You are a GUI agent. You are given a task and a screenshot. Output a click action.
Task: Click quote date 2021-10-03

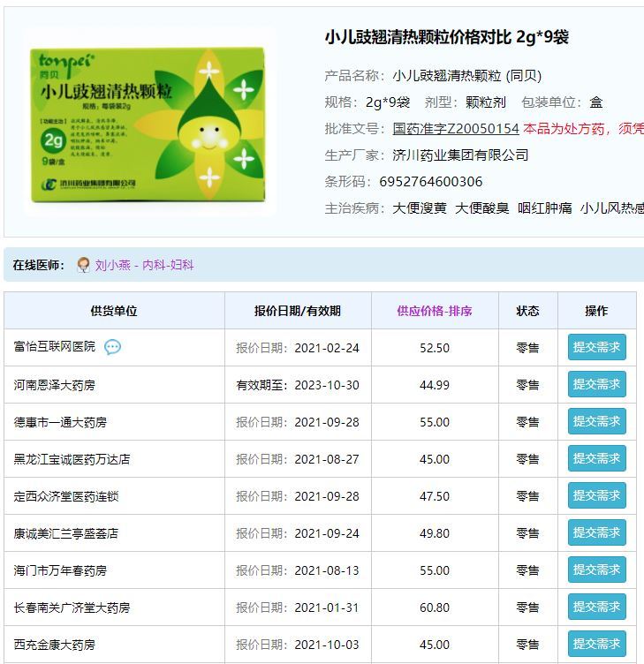327,645
